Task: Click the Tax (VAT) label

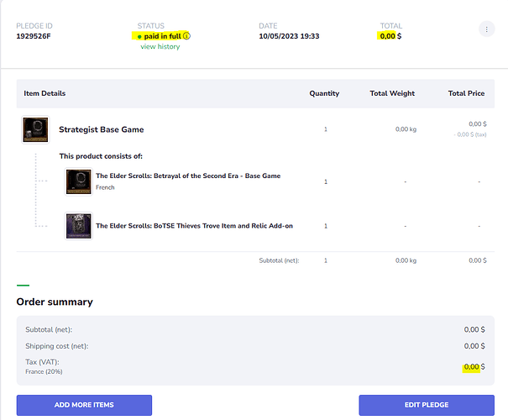Action: [x=42, y=362]
